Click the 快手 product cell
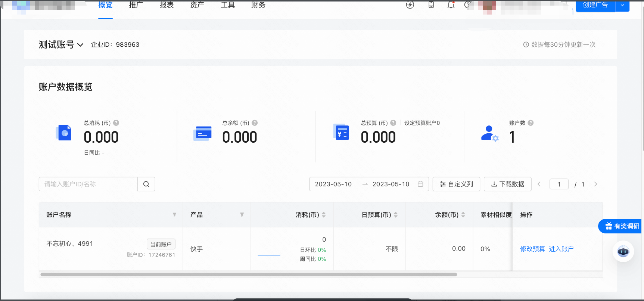The width and height of the screenshot is (644, 301). 197,249
